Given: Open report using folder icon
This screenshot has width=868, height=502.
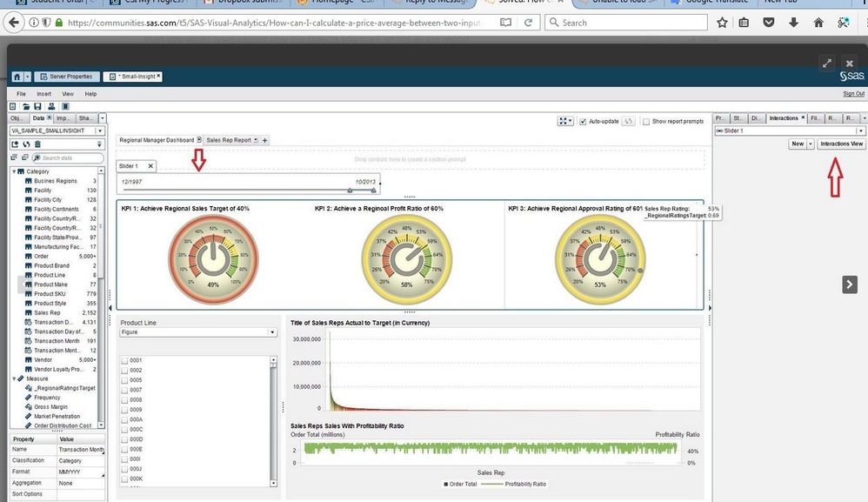Looking at the screenshot, I should click(x=25, y=106).
